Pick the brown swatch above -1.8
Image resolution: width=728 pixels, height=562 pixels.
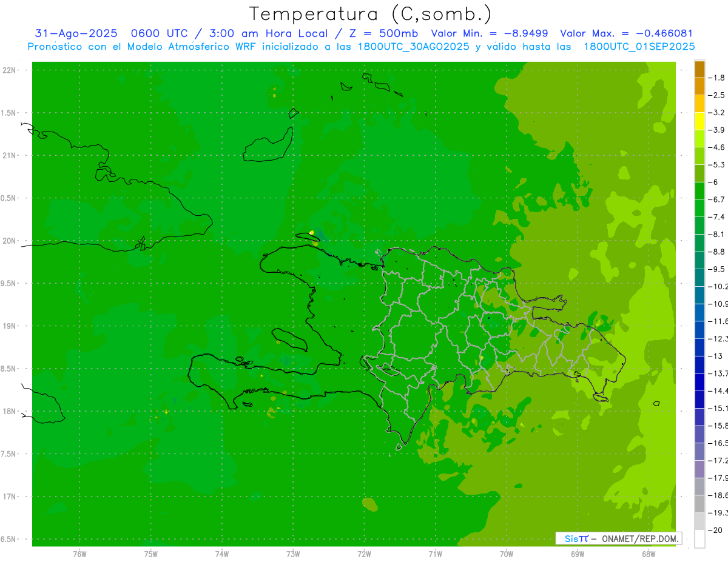(x=699, y=69)
